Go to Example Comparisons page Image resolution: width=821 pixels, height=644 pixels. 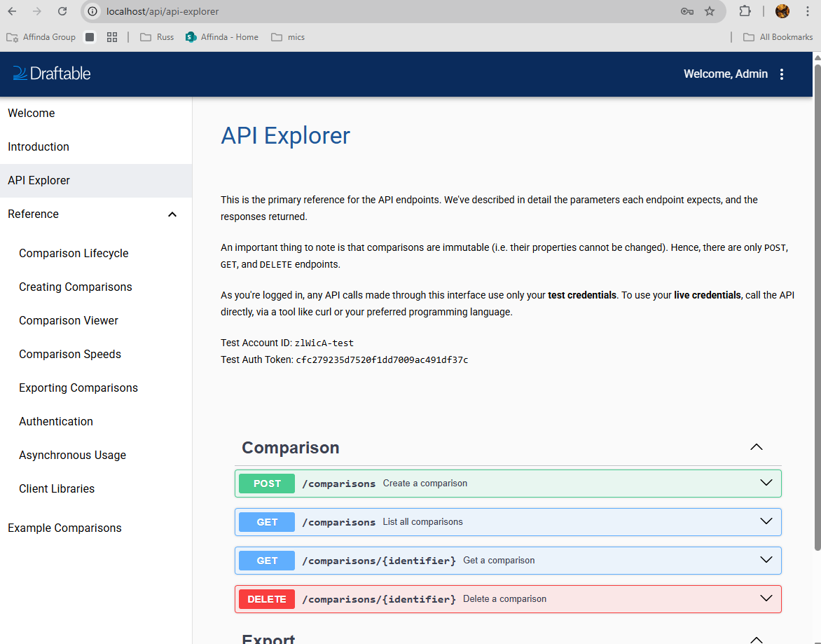pyautogui.click(x=64, y=528)
